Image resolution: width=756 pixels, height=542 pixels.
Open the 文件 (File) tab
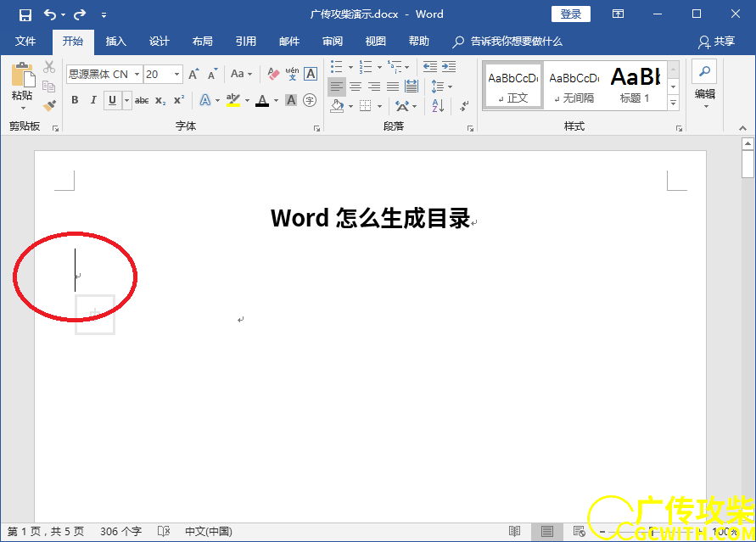25,42
